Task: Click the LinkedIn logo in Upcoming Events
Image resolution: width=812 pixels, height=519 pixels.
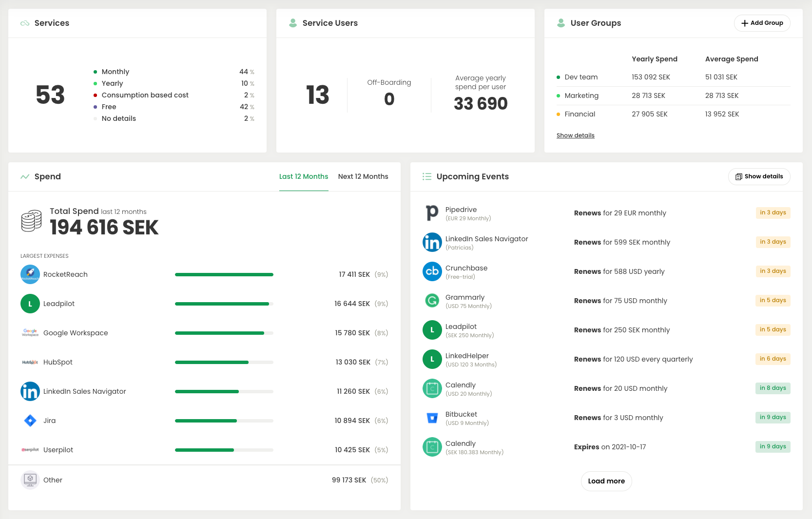Action: [432, 242]
